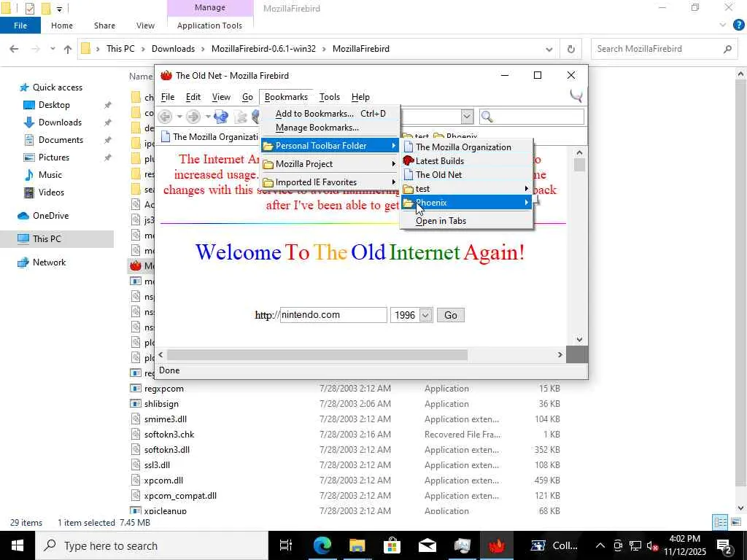Click the Firebird flame icon in the title bar

[166, 75]
